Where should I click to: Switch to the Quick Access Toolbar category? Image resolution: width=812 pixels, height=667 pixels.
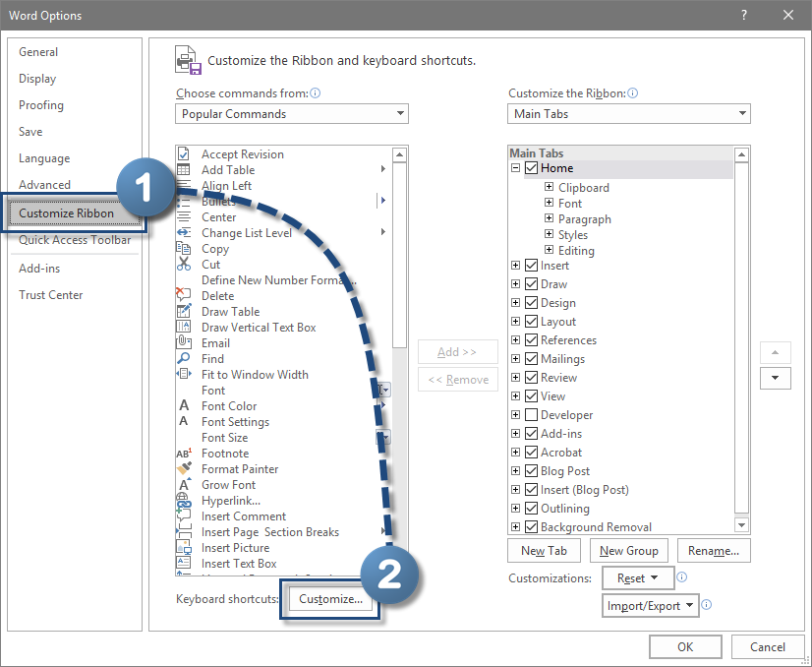click(x=75, y=240)
